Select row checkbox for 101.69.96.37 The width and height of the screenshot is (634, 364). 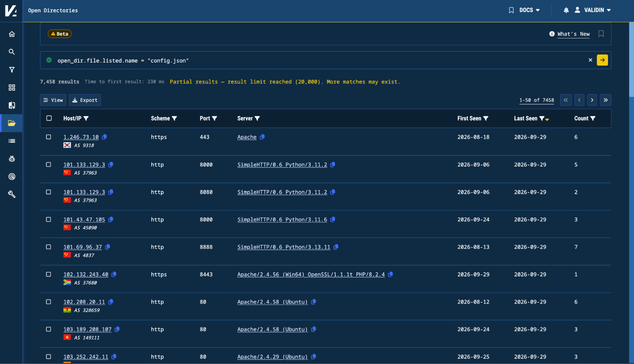pyautogui.click(x=49, y=247)
